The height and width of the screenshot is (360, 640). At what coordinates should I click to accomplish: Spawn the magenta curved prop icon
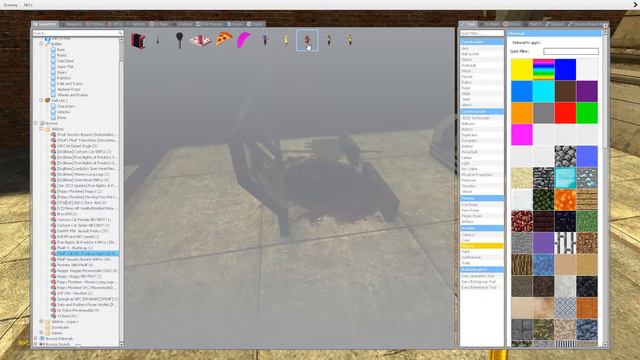[x=244, y=40]
